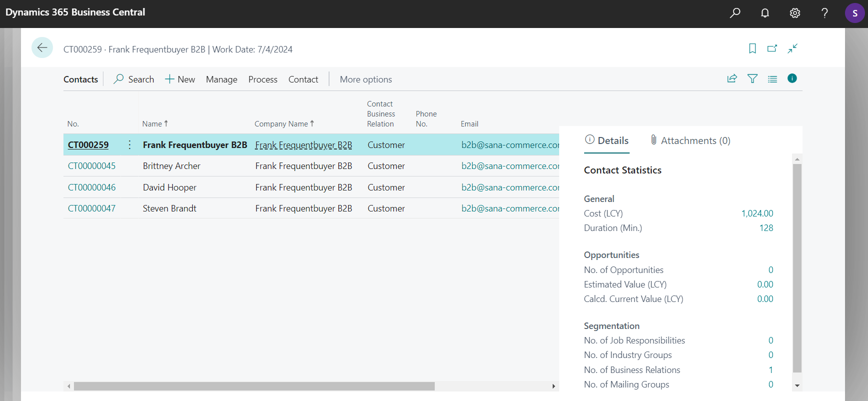This screenshot has width=868, height=401.
Task: Show More options
Action: [x=366, y=79]
